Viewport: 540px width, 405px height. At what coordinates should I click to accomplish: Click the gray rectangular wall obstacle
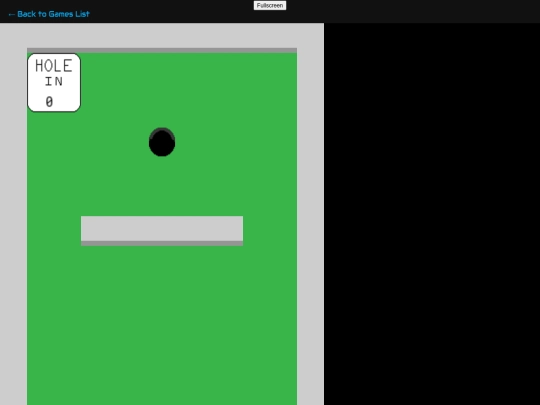(162, 231)
